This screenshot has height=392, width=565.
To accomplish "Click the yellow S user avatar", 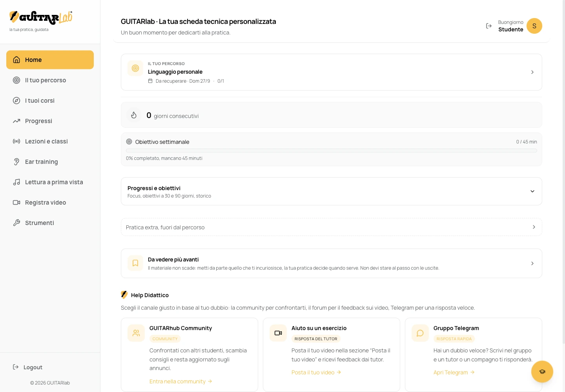I will [x=534, y=26].
